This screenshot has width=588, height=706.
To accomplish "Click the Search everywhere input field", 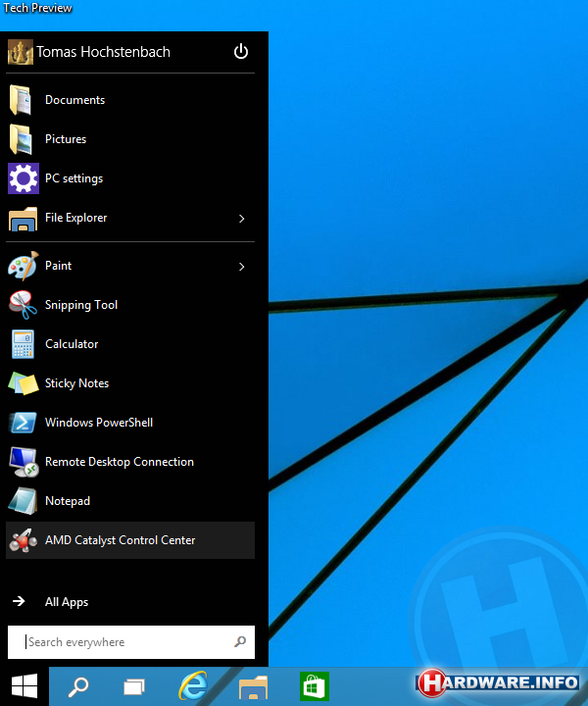I will (131, 641).
